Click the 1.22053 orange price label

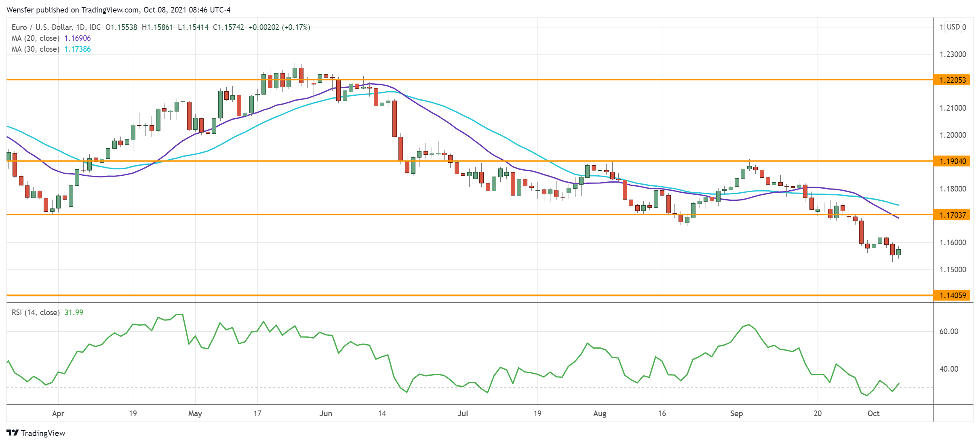tap(952, 80)
